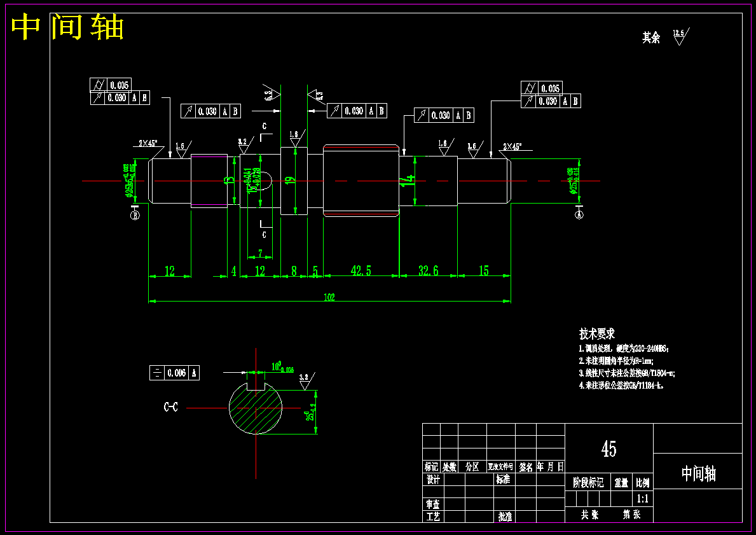The width and height of the screenshot is (756, 535).
Task: Select the 重量 title block cell
Action: click(621, 482)
